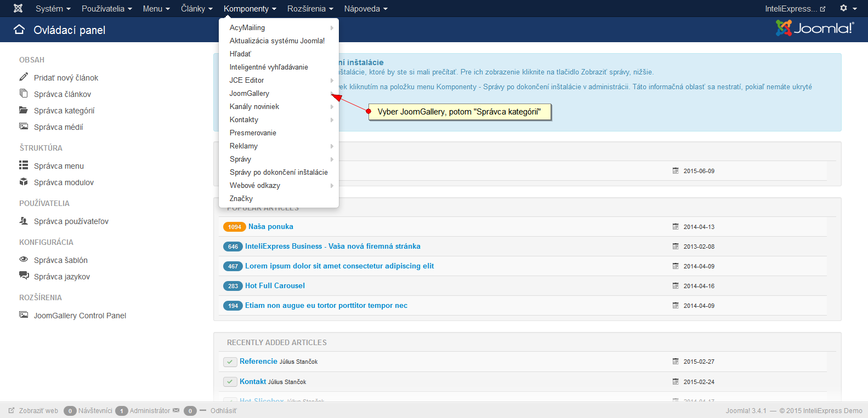
Task: Click calendar icon next to 2014-04-13
Action: tap(676, 226)
